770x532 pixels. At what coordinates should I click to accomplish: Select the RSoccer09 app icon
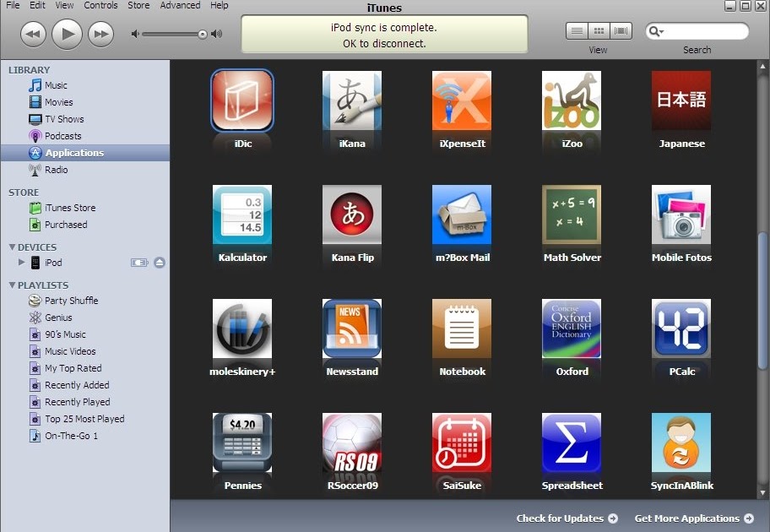click(x=352, y=442)
